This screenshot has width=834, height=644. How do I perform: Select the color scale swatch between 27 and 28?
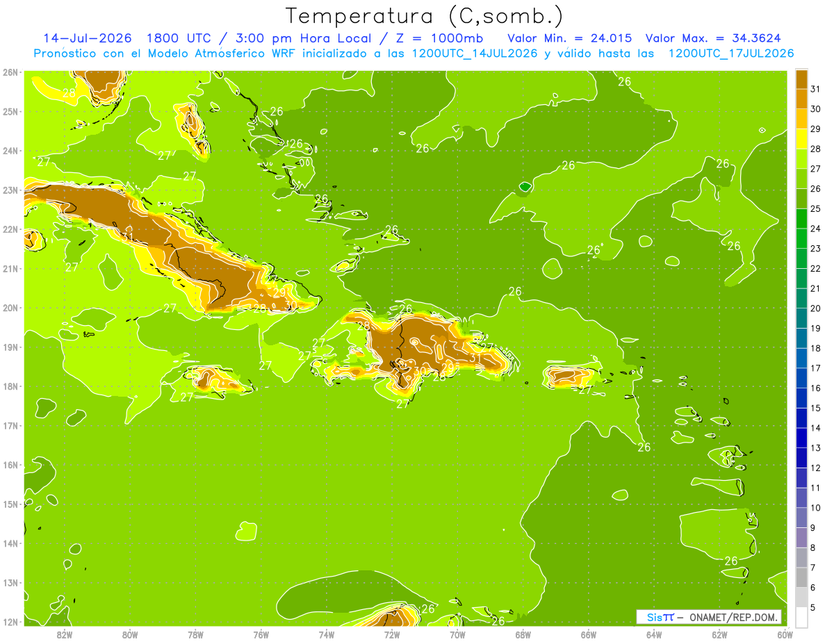click(801, 158)
